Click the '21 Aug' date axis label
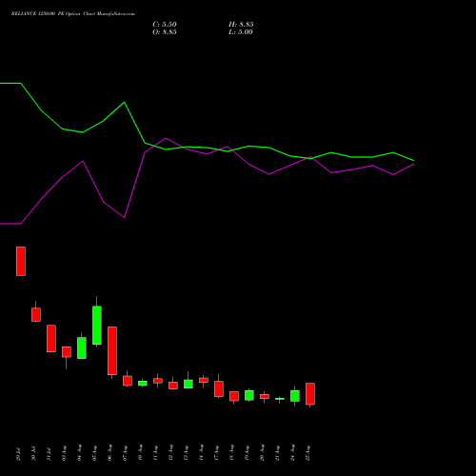Viewport: 476px width, 476px height. tap(277, 453)
